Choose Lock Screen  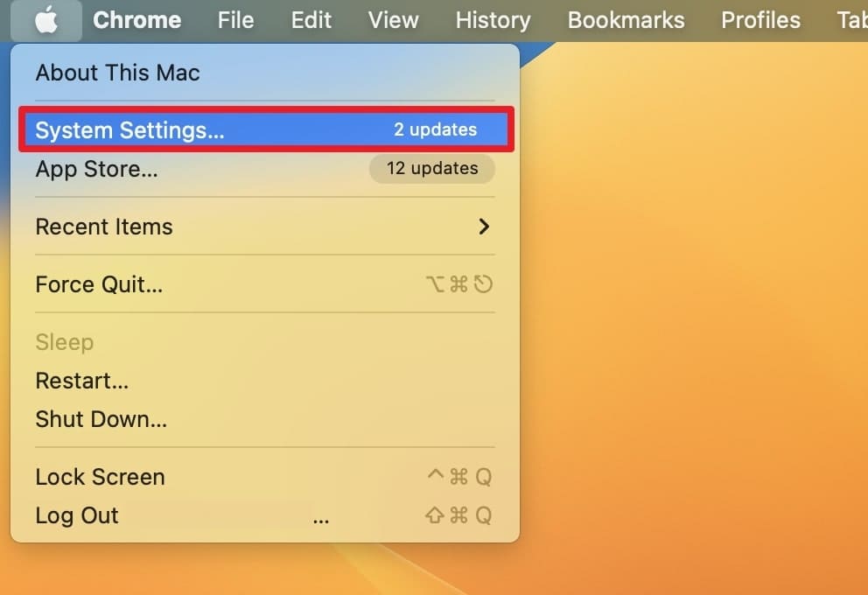[264, 477]
